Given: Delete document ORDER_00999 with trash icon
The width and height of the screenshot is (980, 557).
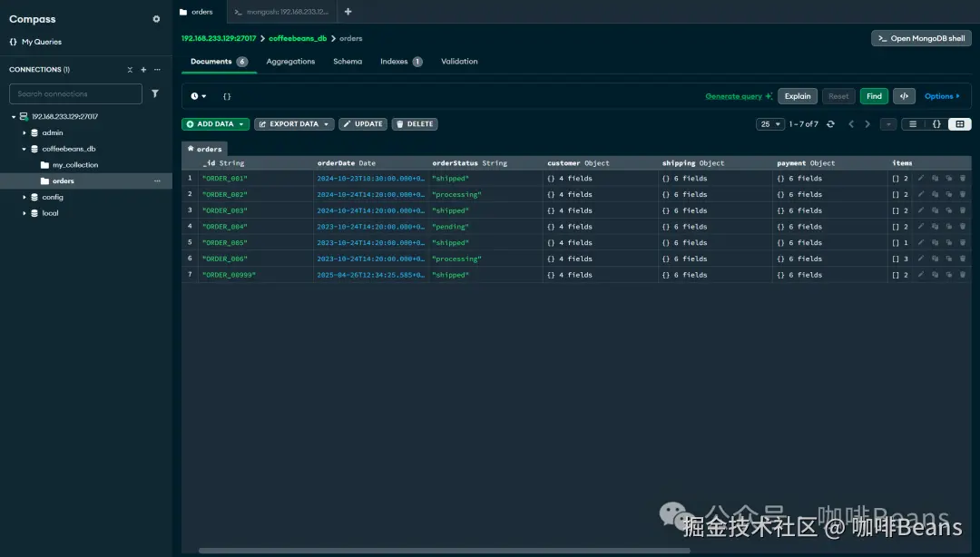Looking at the screenshot, I should click(x=963, y=275).
